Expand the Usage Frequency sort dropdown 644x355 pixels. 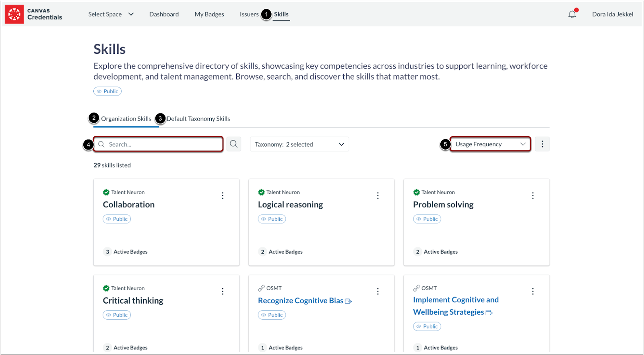coord(490,144)
